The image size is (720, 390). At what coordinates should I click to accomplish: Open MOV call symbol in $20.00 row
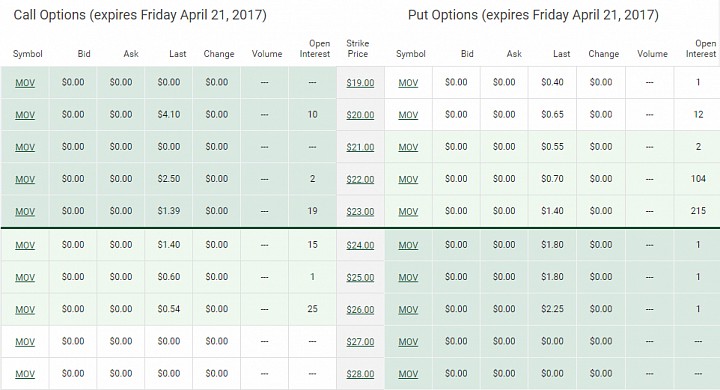point(25,115)
